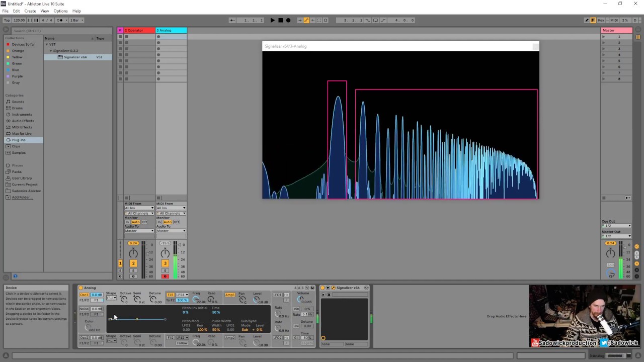Arm the transport Record button
Screen dimensions: 644x362
pyautogui.click(x=288, y=20)
